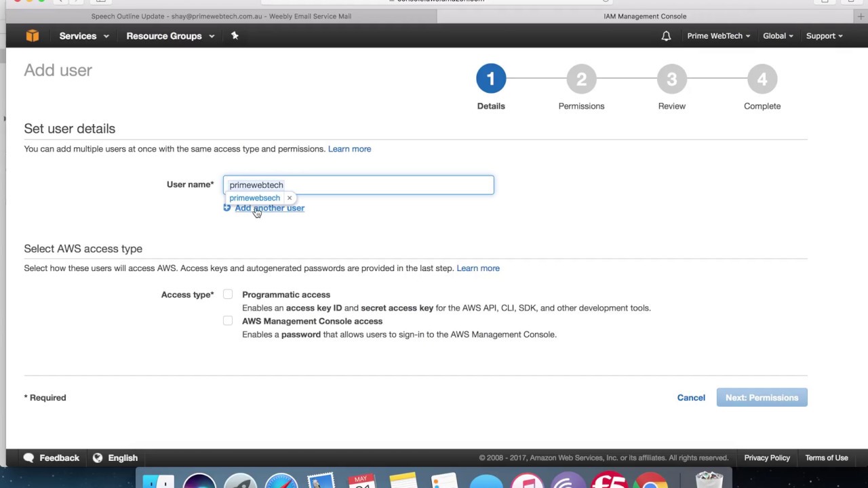Open the Prime WebTech account dropdown
The height and width of the screenshot is (488, 868).
719,36
